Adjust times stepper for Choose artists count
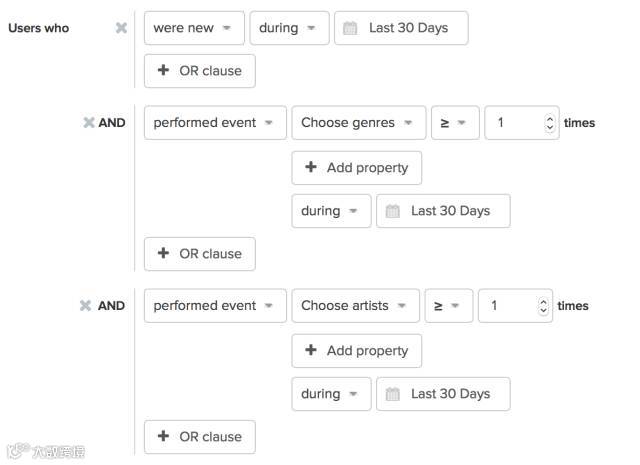This screenshot has width=640, height=465. click(x=543, y=306)
